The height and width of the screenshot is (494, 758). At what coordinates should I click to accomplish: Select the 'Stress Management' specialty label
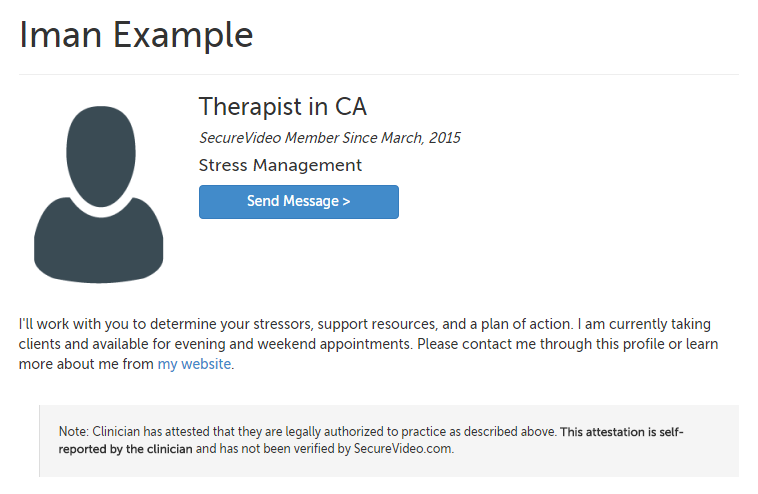click(280, 165)
